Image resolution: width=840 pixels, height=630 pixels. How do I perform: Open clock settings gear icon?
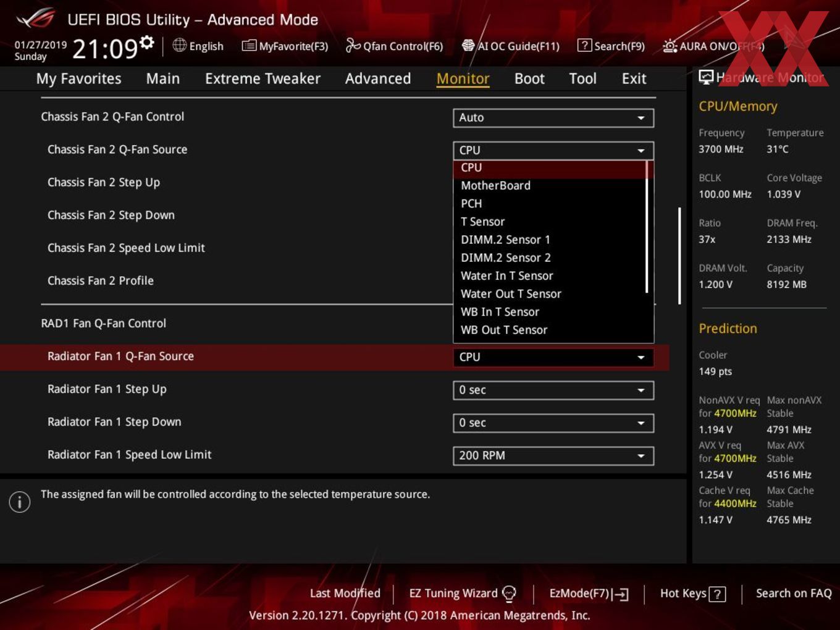[146, 43]
